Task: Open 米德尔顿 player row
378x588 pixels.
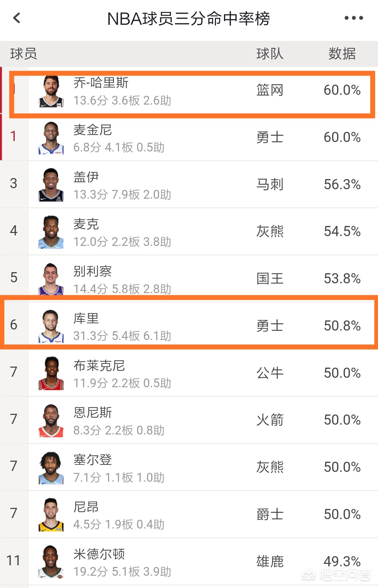Action: pyautogui.click(x=189, y=561)
